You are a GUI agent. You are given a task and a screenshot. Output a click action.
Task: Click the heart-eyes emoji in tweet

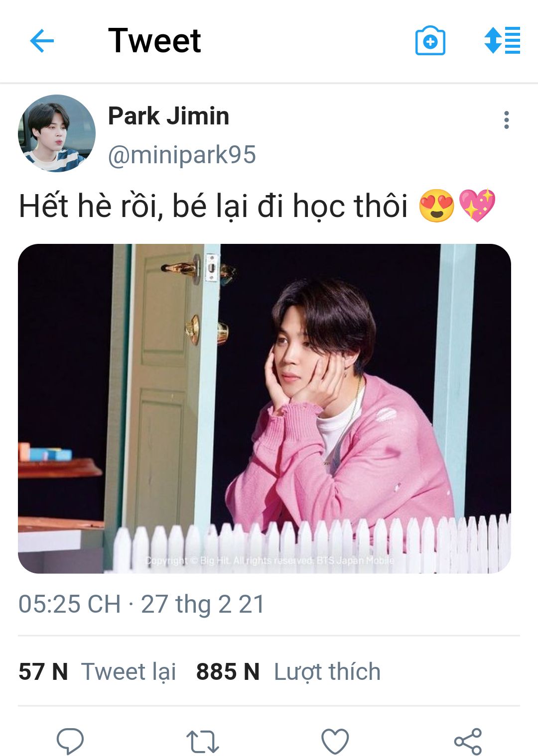(x=437, y=206)
